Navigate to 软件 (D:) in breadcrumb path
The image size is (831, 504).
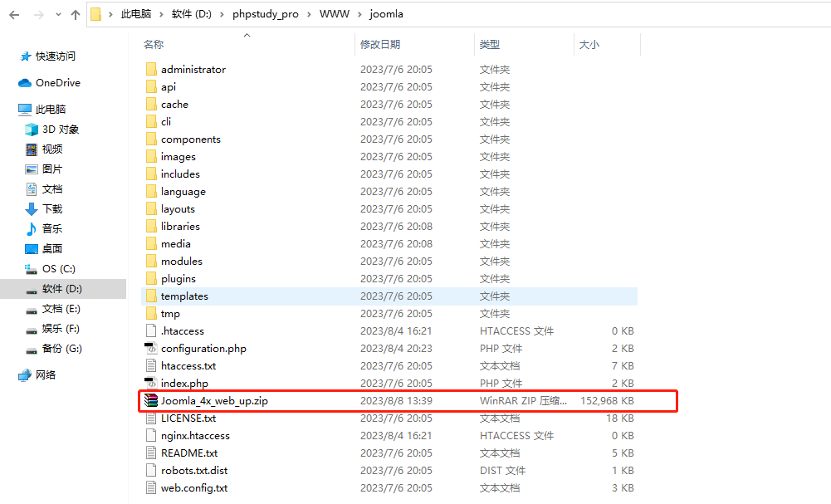coord(191,14)
